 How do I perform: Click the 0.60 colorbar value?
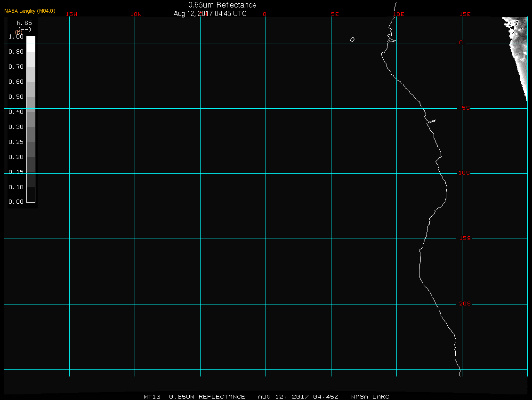pos(16,82)
